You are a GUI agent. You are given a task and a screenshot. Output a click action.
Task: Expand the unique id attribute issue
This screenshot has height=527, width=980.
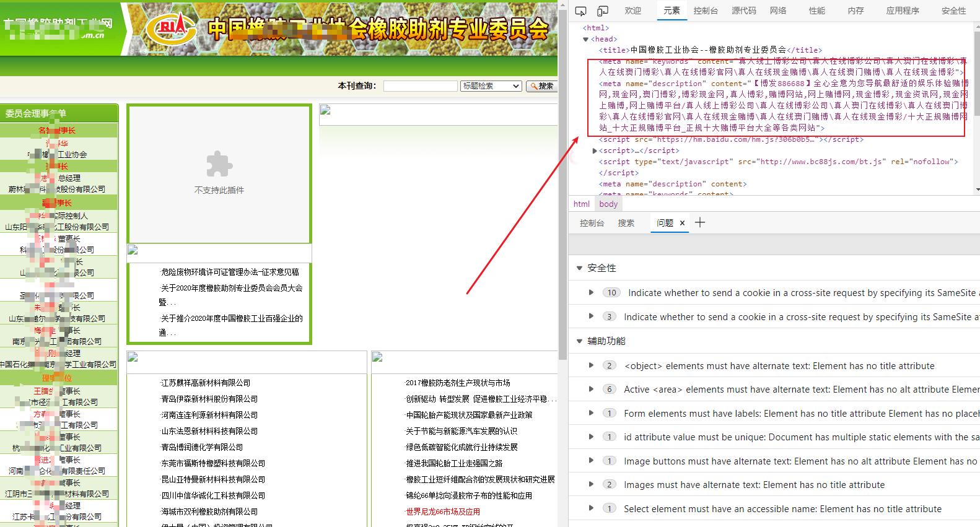[x=591, y=437]
